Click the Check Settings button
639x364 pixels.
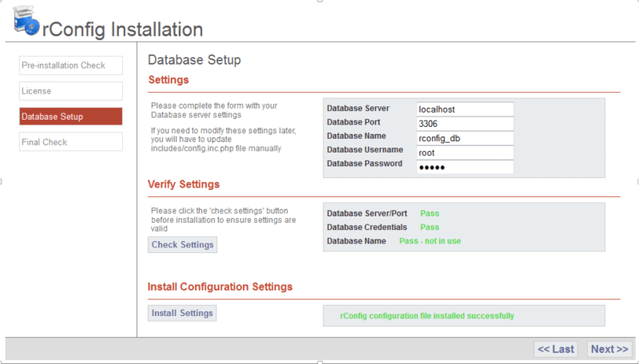click(x=183, y=245)
